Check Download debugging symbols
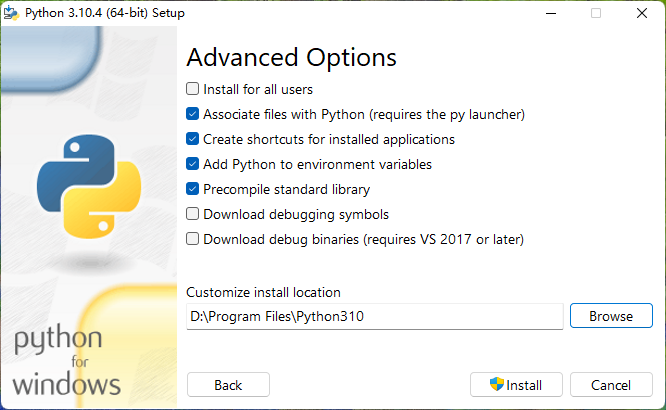666x410 pixels. (192, 214)
